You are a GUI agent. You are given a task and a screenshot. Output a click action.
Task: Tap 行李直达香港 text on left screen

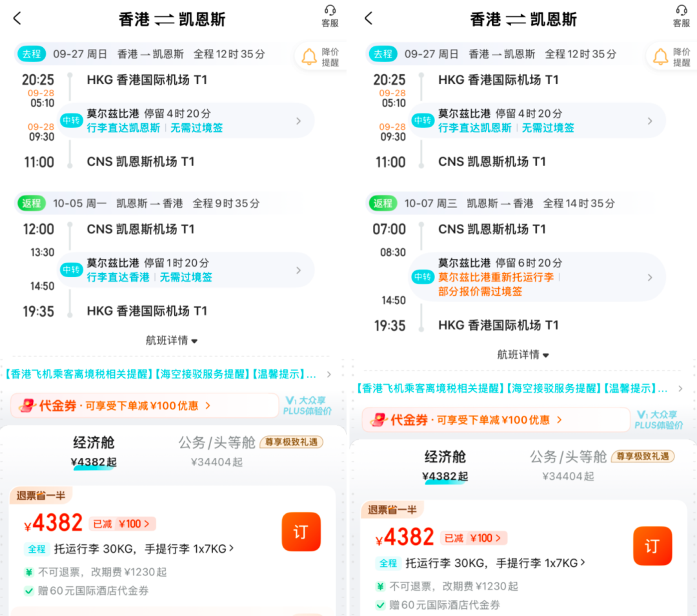(x=118, y=278)
